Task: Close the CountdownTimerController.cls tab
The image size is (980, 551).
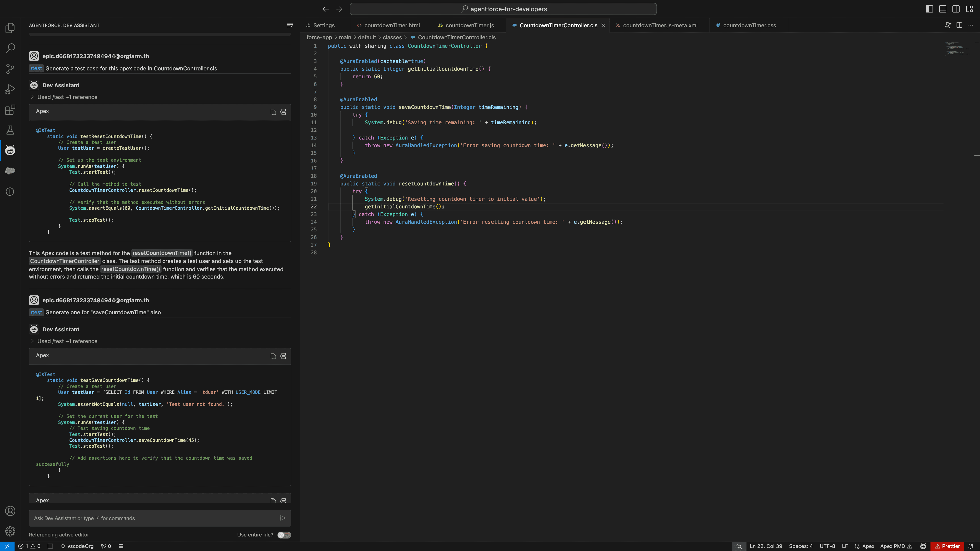Action: 603,25
